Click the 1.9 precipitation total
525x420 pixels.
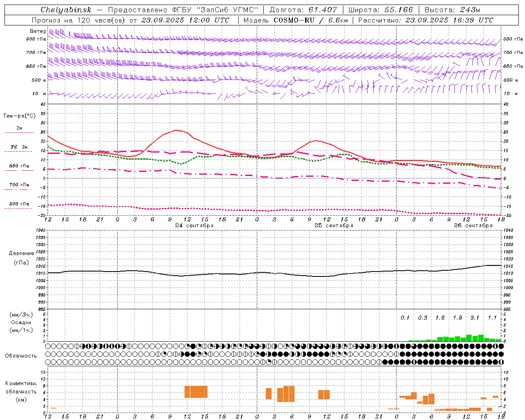[457, 317]
